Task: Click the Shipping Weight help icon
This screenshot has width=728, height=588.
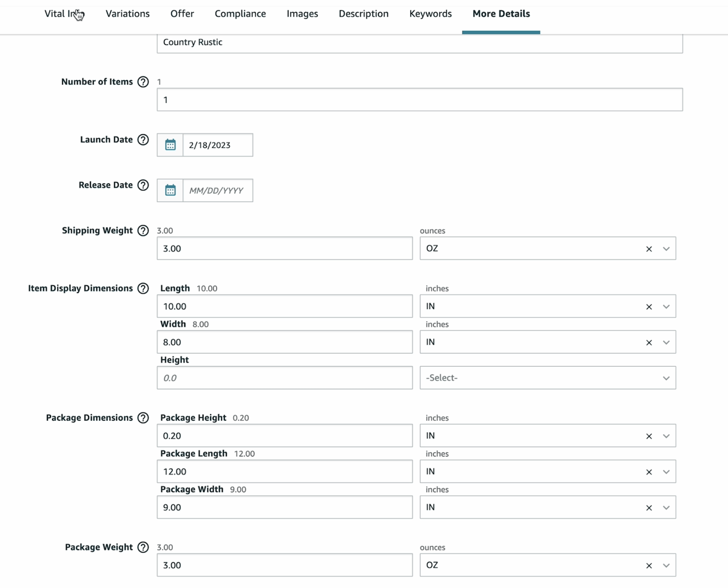Action: [x=143, y=230]
